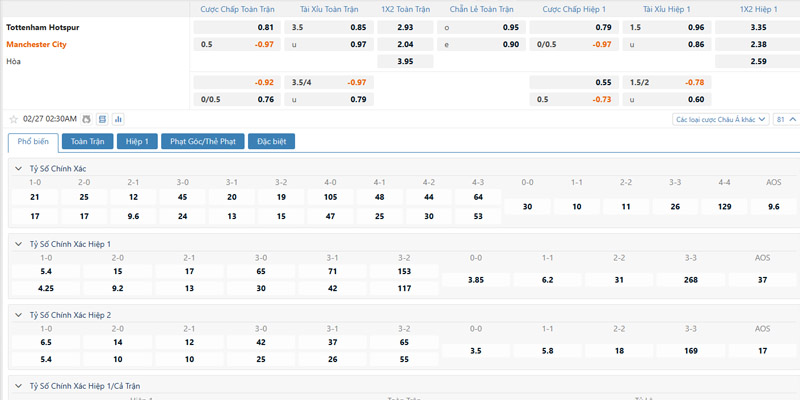Open the blue scoreboard icon beside the match time
Viewport: 800px width, 400px height.
click(103, 119)
